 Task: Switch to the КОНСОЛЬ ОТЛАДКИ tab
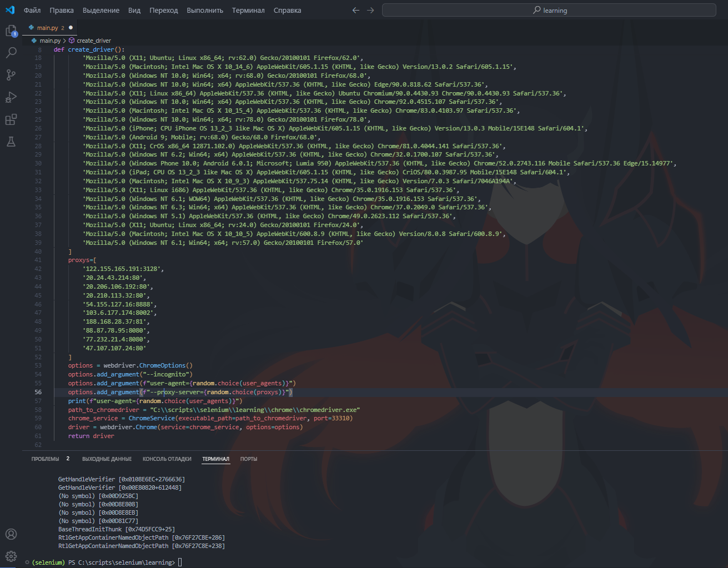pos(167,459)
